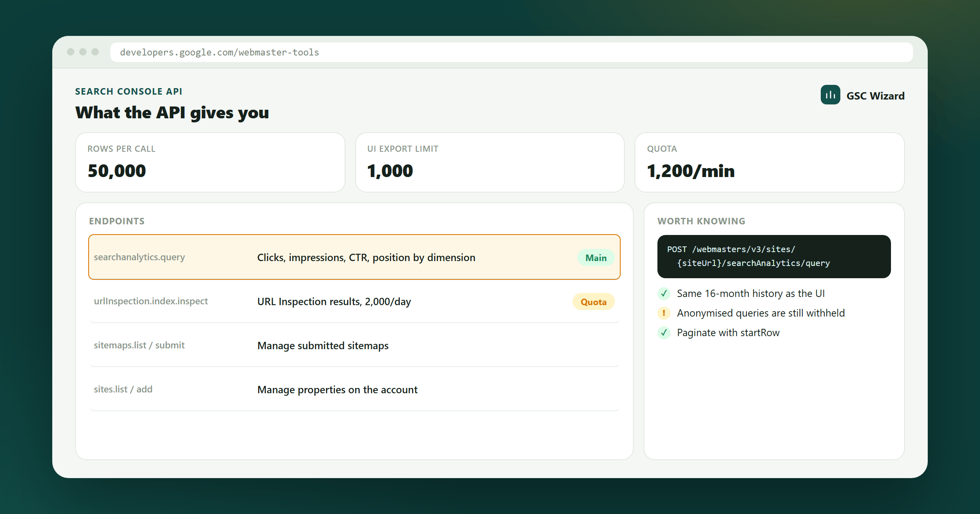The width and height of the screenshot is (980, 514).
Task: Click 'Manage properties on the account' description
Action: point(337,390)
